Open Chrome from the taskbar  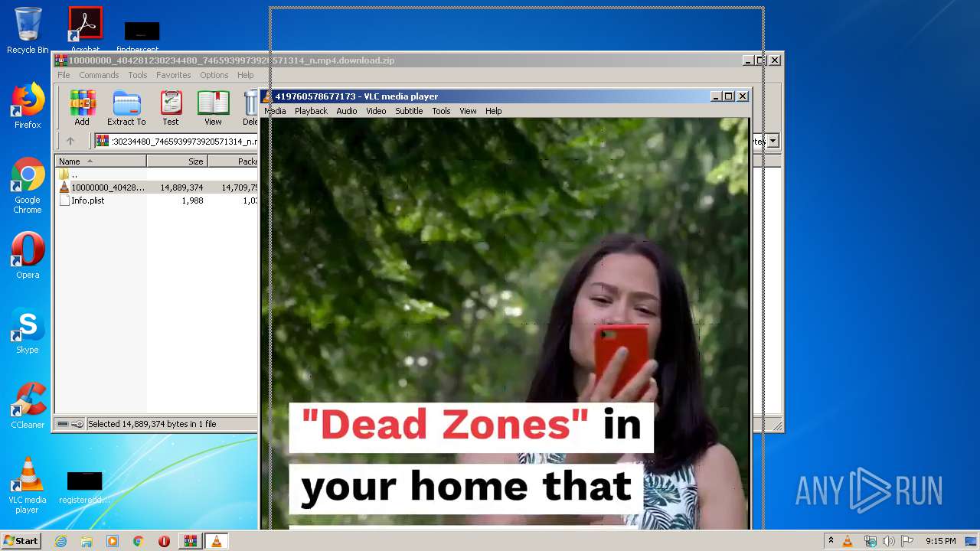pyautogui.click(x=138, y=541)
